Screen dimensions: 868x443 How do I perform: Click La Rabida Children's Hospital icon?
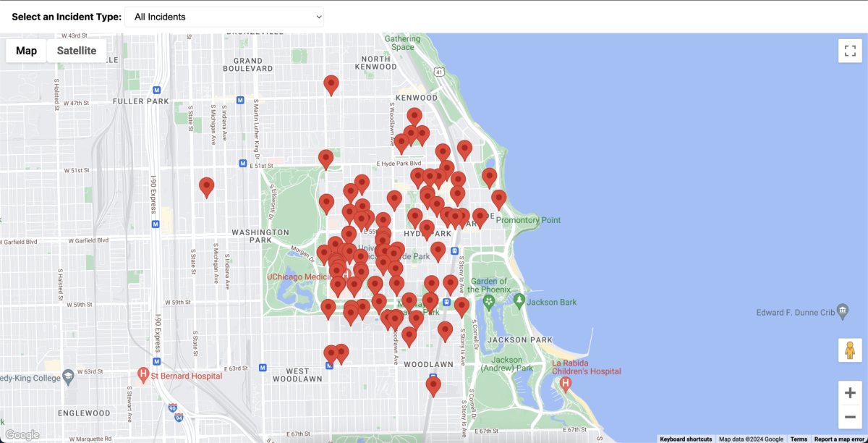point(566,384)
